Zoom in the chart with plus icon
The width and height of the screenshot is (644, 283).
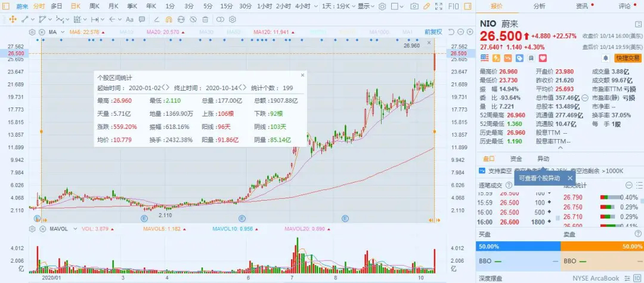[x=469, y=32]
